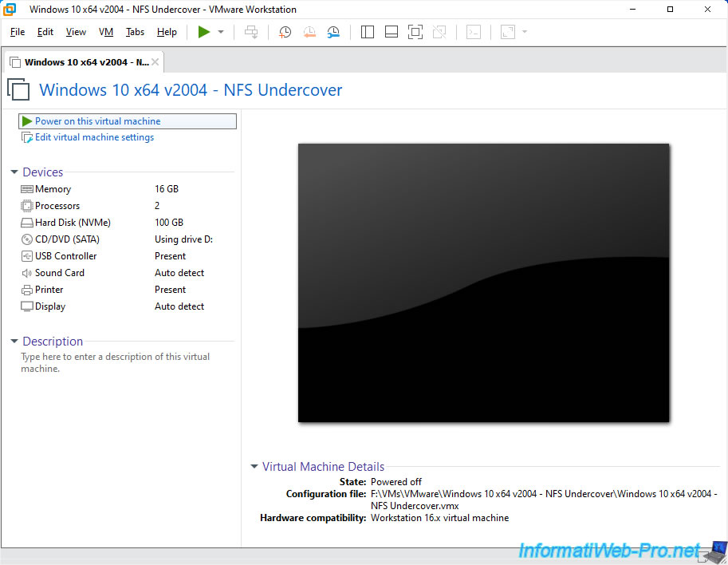Toggle the thumbnail bar view icon
The width and height of the screenshot is (728, 565).
(x=392, y=32)
